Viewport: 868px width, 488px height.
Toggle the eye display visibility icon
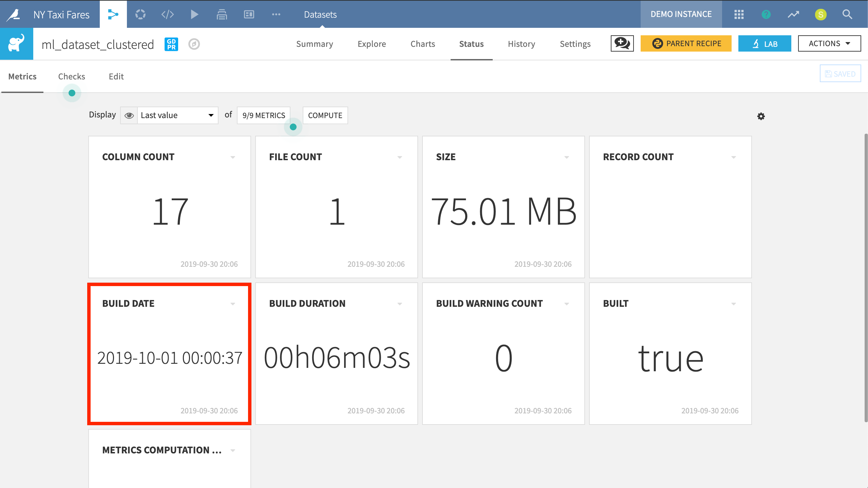(x=129, y=115)
